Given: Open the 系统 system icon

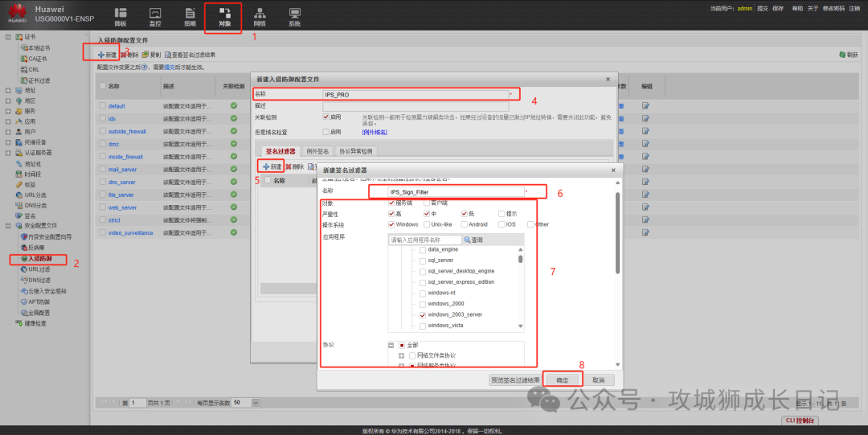Looking at the screenshot, I should (294, 17).
